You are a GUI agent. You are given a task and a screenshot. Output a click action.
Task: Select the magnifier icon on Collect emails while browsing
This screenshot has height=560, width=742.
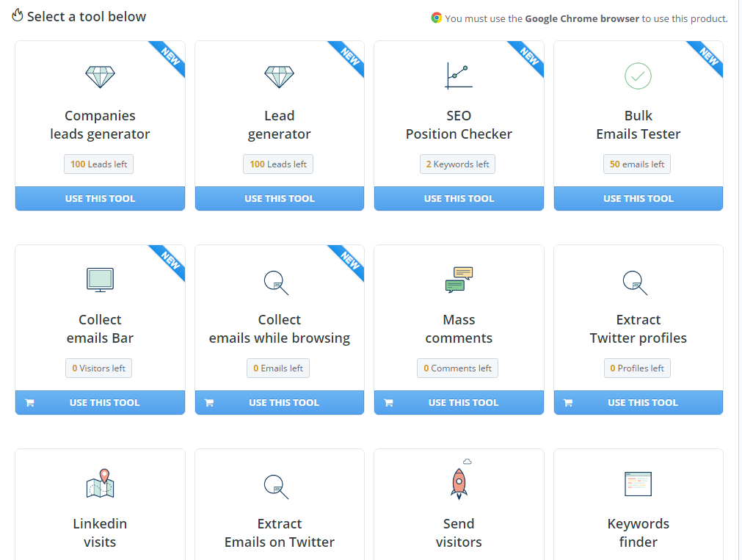279,283
